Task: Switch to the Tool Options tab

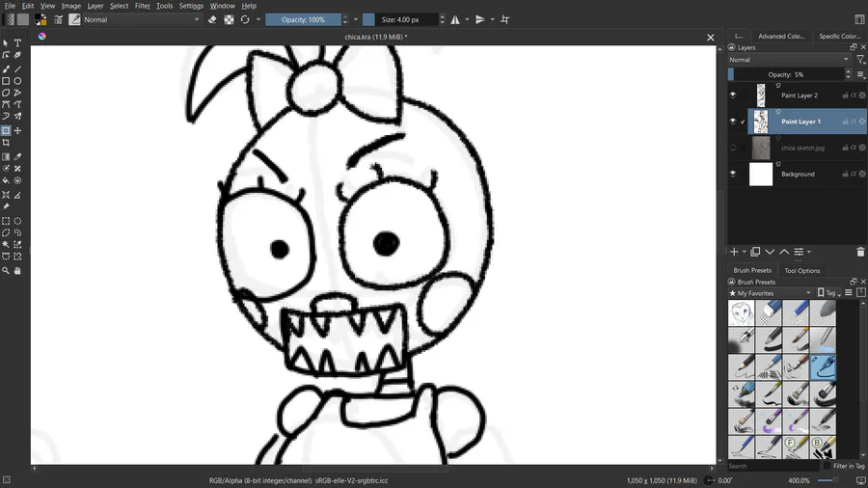Action: (801, 271)
